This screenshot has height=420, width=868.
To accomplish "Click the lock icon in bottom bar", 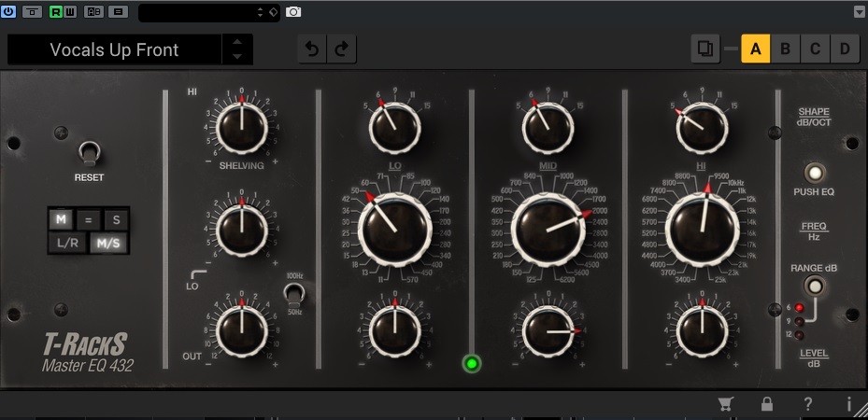I will 767,404.
